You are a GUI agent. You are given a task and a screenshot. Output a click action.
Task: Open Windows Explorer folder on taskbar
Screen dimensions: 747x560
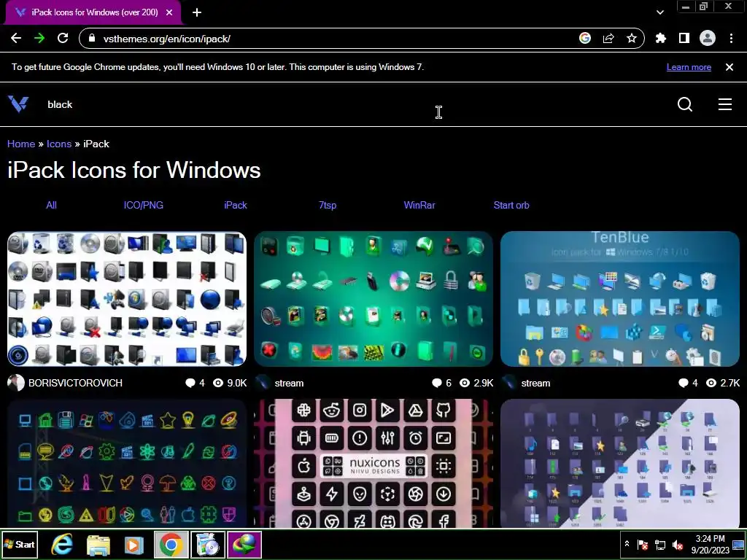tap(98, 545)
